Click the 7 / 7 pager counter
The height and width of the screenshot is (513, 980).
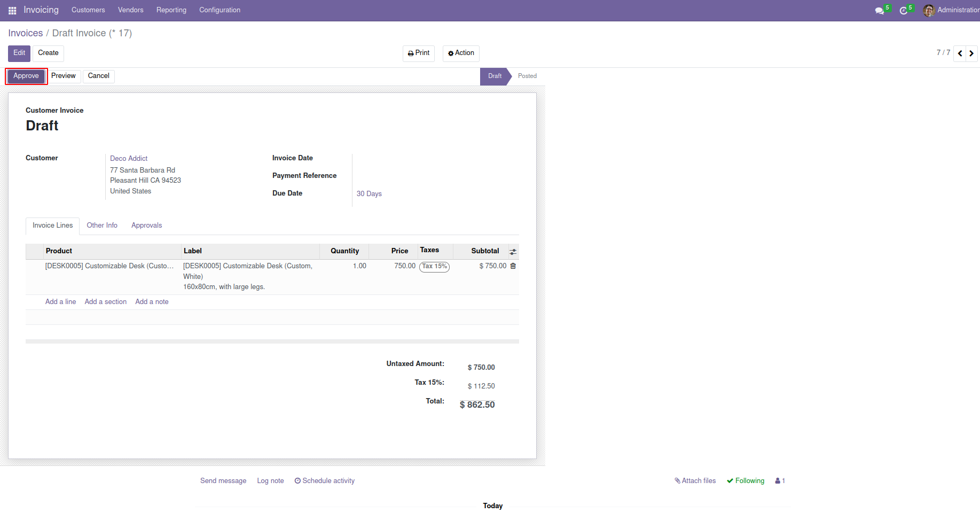click(943, 53)
